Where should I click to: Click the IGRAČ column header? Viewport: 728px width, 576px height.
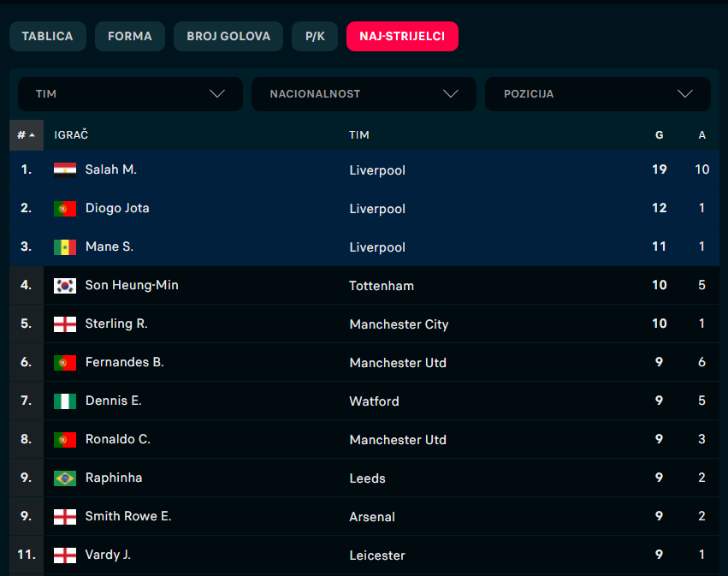click(71, 135)
